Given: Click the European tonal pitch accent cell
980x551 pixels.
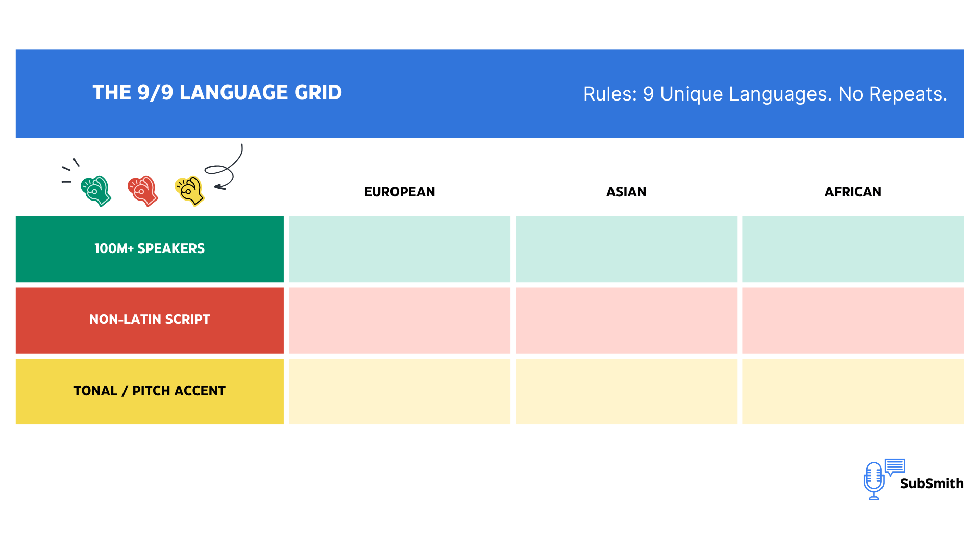Looking at the screenshot, I should [400, 391].
